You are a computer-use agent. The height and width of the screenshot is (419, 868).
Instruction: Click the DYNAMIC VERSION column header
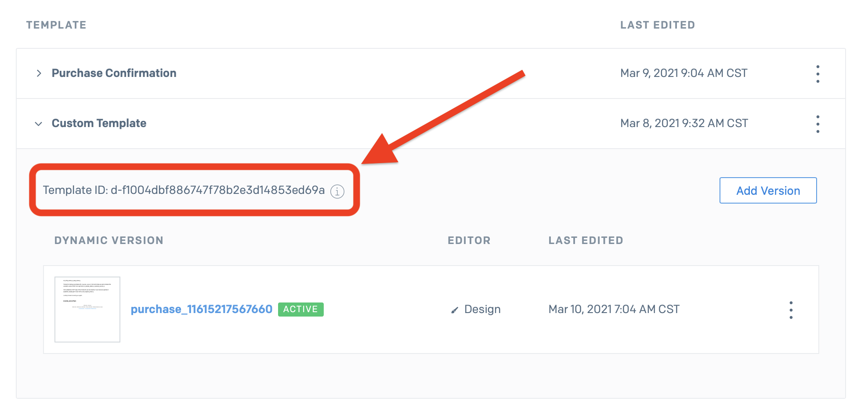point(108,240)
